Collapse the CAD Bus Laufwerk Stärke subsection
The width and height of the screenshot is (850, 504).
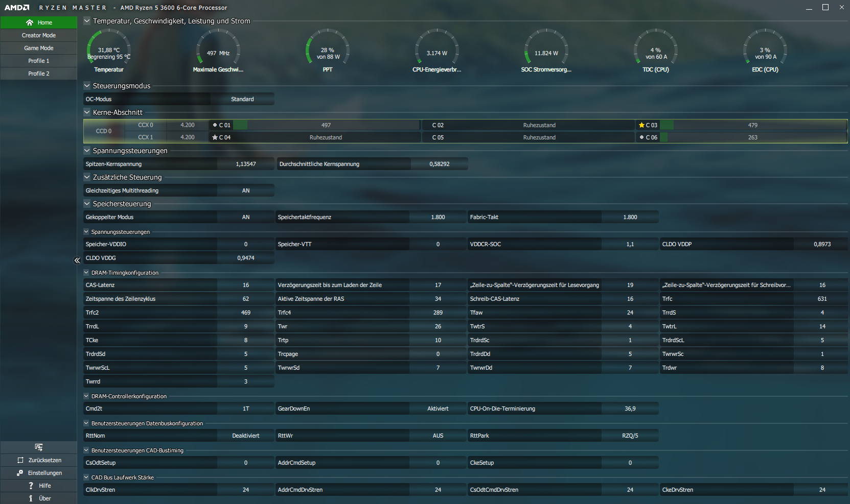86,477
